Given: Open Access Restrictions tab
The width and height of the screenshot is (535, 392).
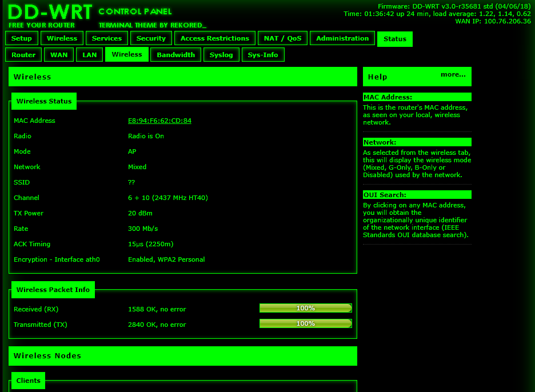Looking at the screenshot, I should 214,38.
